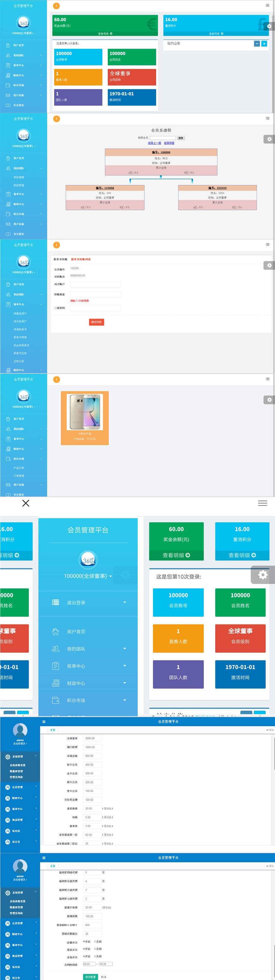Image resolution: width=275 pixels, height=980 pixels.
Task: Click the 十积分产品 phone thumbnail
Action: [85, 412]
